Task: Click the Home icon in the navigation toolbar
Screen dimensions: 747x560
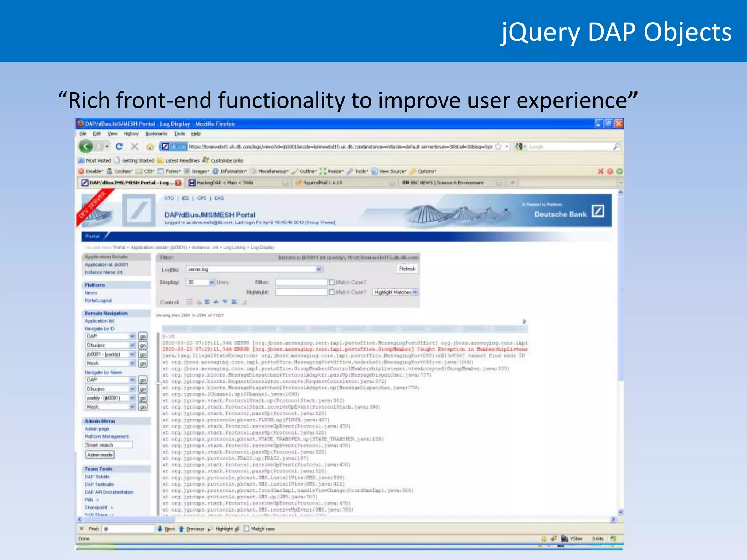Action: (150, 147)
